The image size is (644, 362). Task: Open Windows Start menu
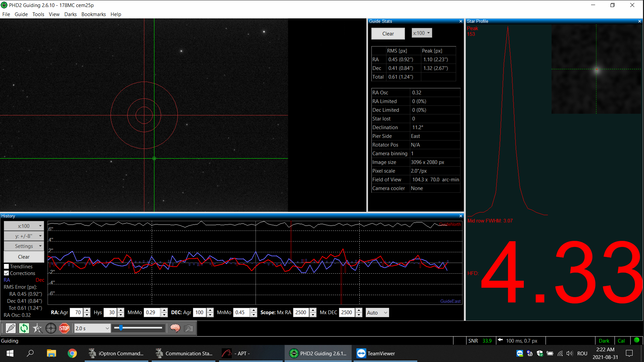click(10, 353)
